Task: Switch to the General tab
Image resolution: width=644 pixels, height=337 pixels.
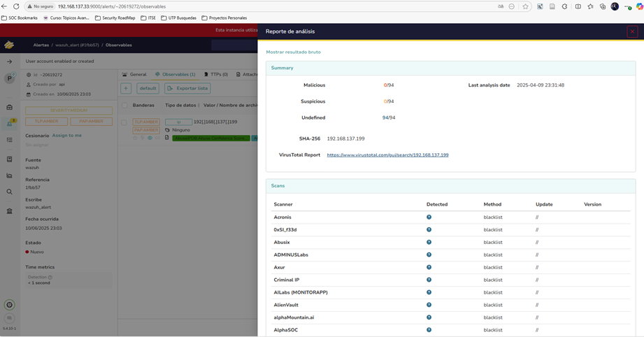Action: [x=134, y=74]
